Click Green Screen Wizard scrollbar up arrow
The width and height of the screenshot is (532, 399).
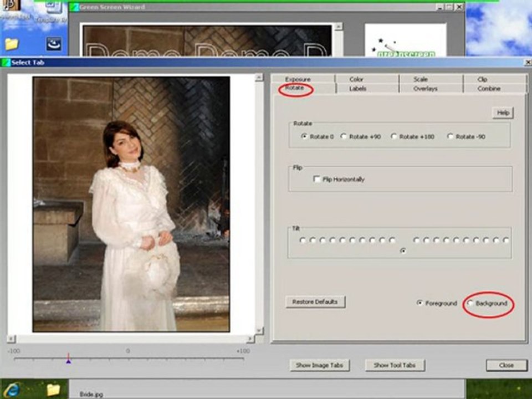(x=339, y=27)
